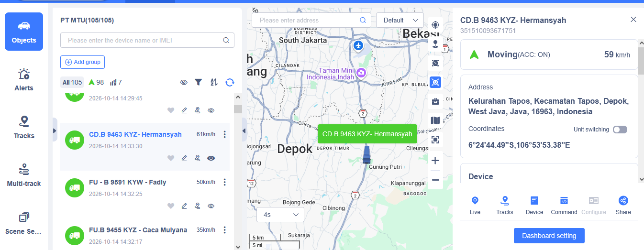Toggle the Unit switching switch

click(620, 130)
